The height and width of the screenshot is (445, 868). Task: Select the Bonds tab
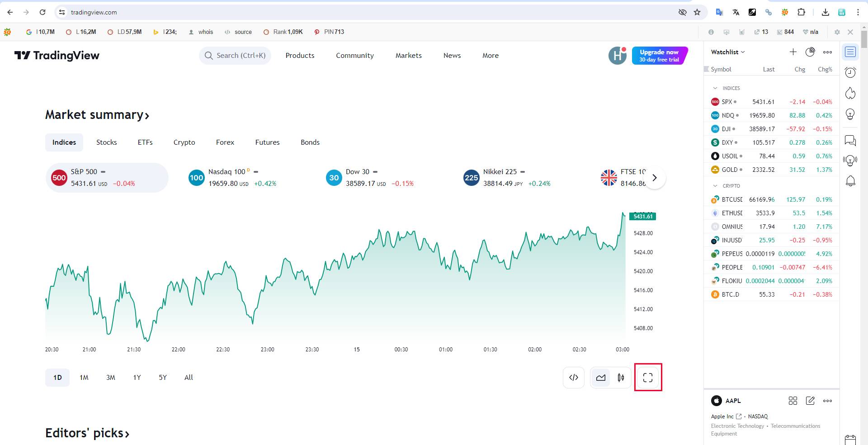click(x=310, y=142)
